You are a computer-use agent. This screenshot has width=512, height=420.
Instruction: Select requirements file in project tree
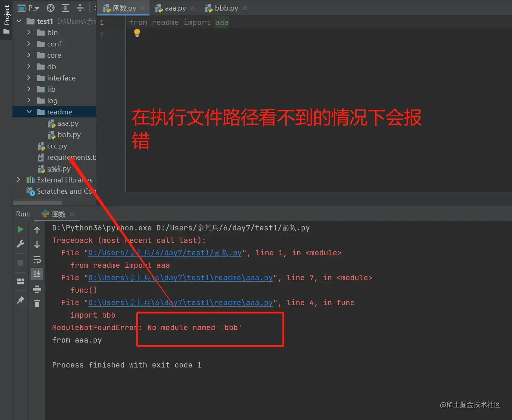67,157
